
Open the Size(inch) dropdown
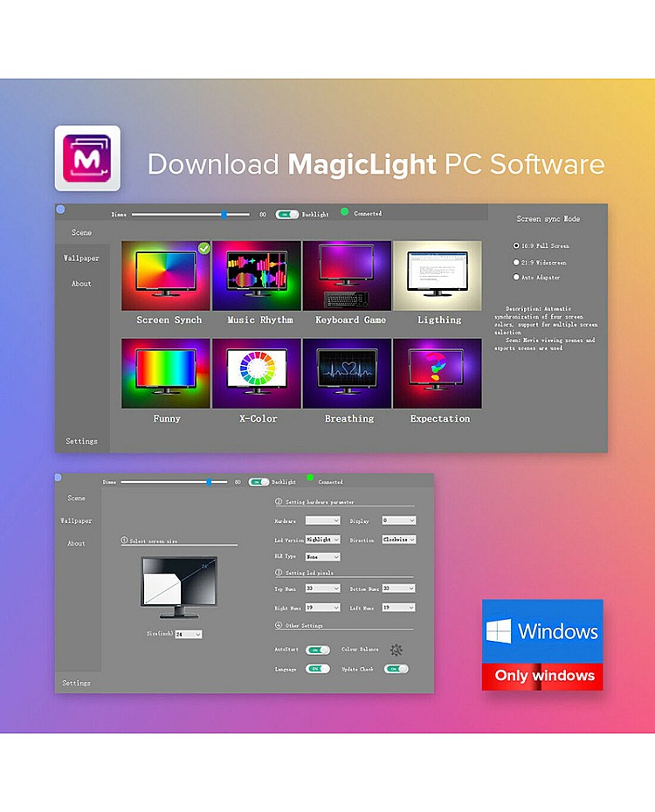[189, 634]
